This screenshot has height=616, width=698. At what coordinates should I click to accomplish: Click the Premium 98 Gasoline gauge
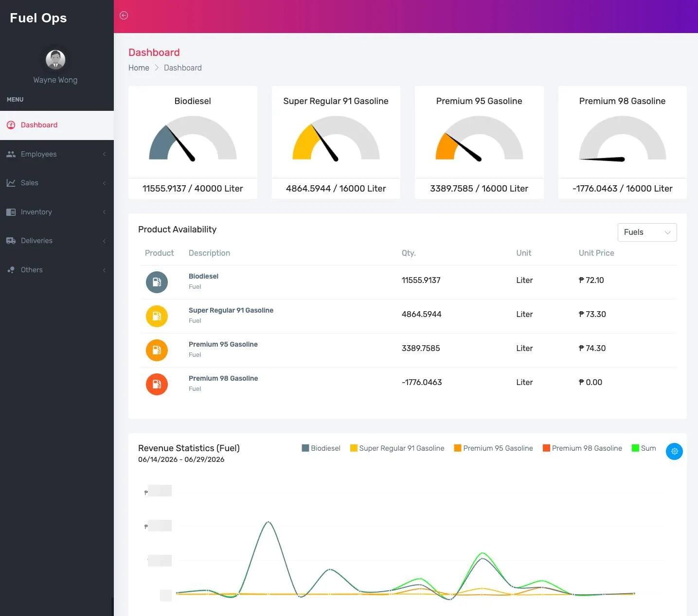click(x=622, y=138)
